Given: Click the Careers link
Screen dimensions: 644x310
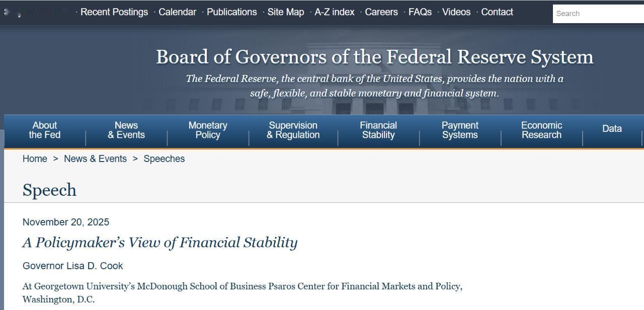Looking at the screenshot, I should point(381,12).
